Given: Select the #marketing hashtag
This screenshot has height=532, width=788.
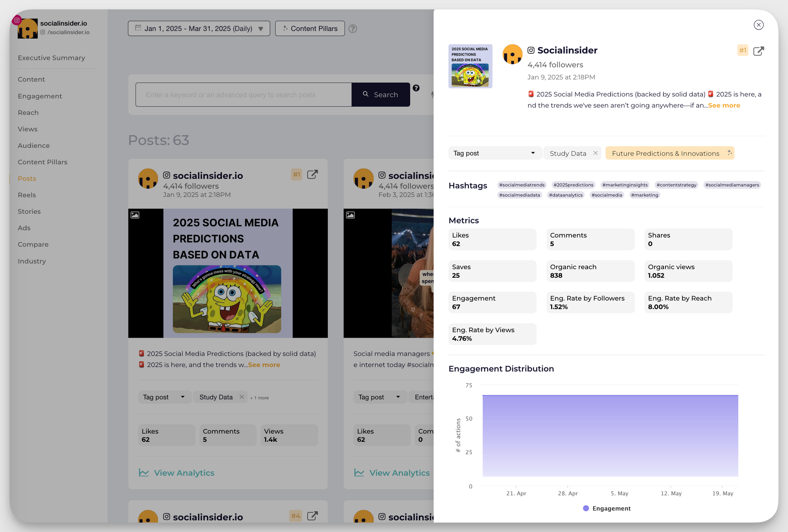Looking at the screenshot, I should tap(645, 195).
